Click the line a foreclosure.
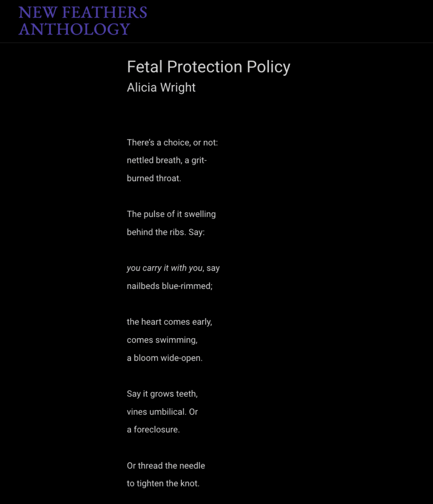Screen dimensions: 433x504 point(153,429)
